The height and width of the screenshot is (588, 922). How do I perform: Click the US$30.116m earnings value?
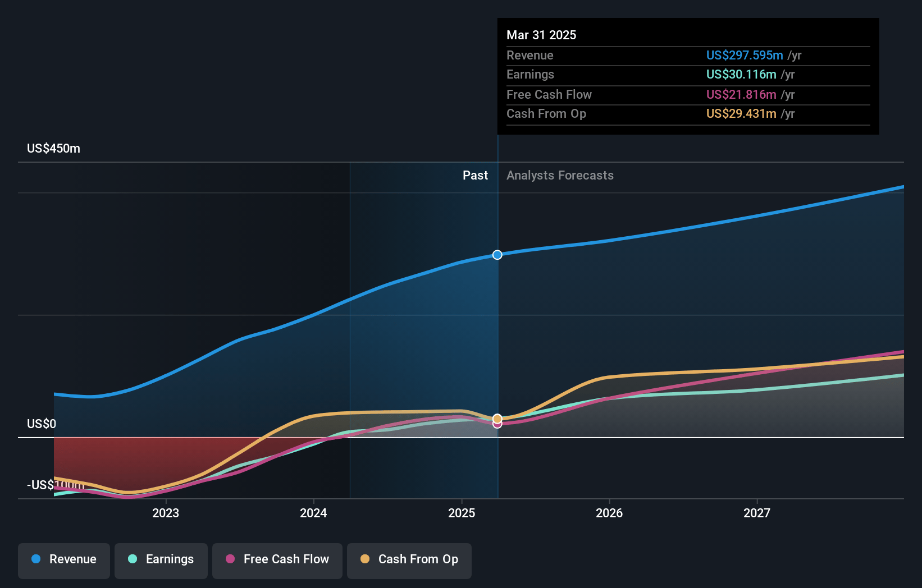pos(741,75)
